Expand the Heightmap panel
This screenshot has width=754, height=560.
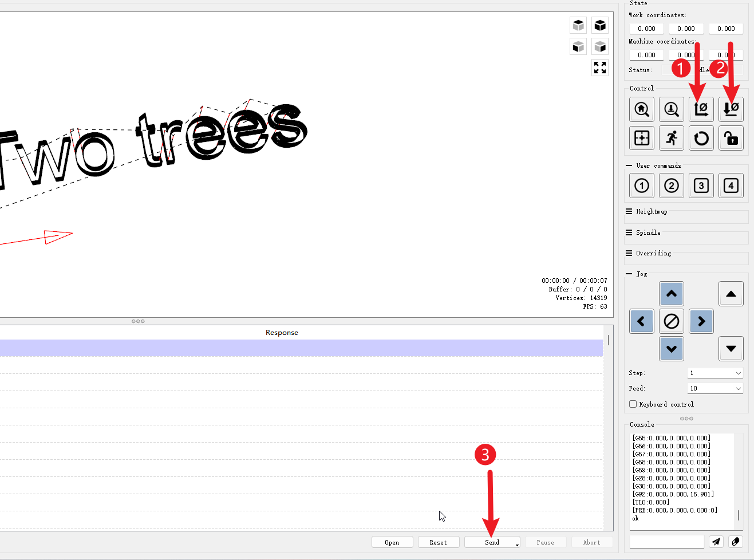click(x=653, y=211)
